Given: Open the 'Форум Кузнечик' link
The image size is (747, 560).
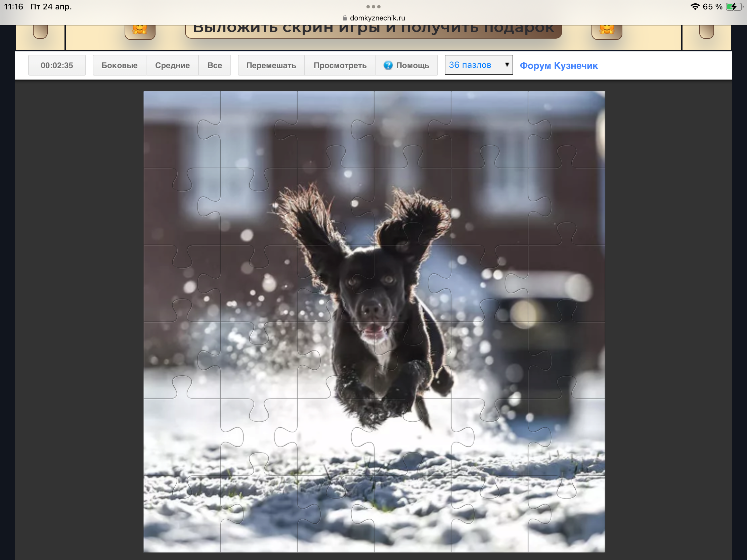Looking at the screenshot, I should point(559,65).
